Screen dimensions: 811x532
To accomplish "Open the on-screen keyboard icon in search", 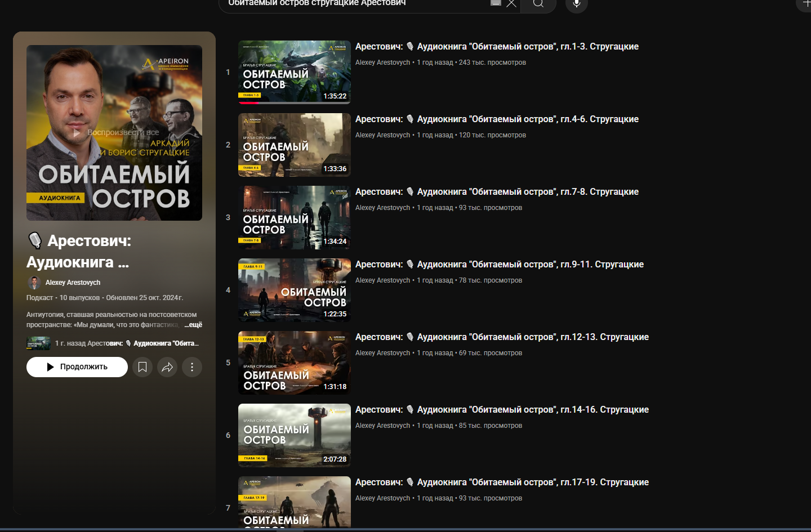I will pos(496,3).
